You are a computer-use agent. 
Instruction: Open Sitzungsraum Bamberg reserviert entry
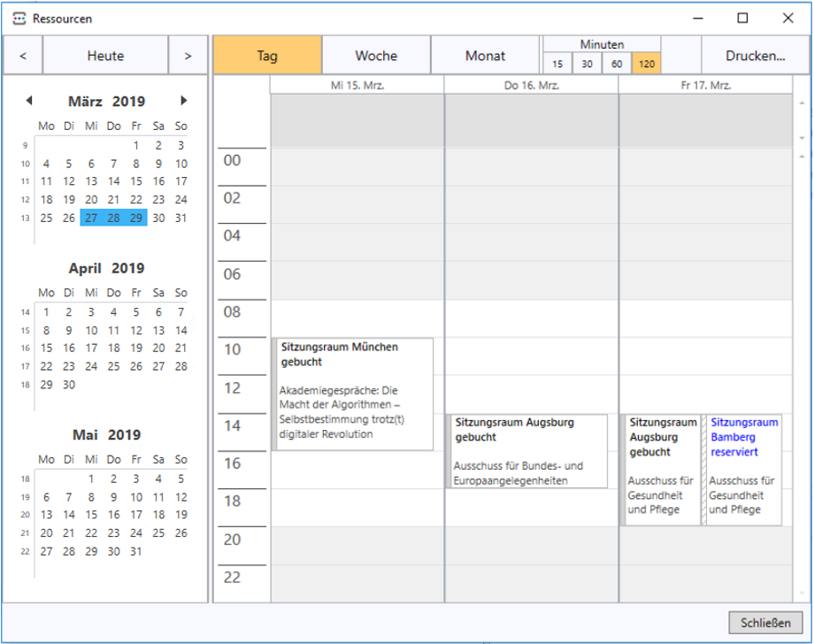point(742,470)
